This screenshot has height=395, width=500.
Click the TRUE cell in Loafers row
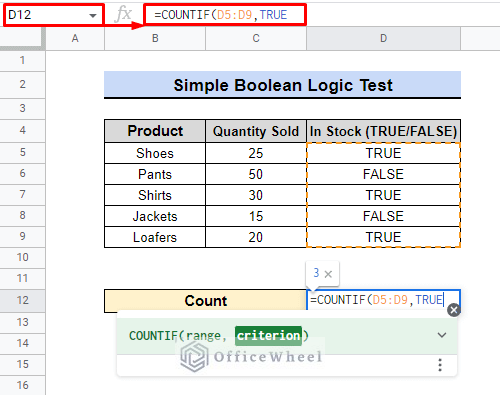click(x=383, y=237)
